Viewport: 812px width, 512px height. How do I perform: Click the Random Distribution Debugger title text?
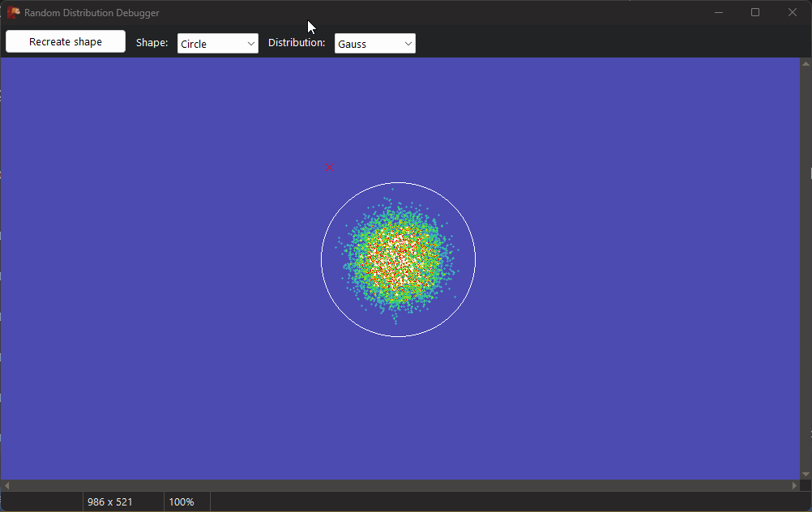pos(92,12)
